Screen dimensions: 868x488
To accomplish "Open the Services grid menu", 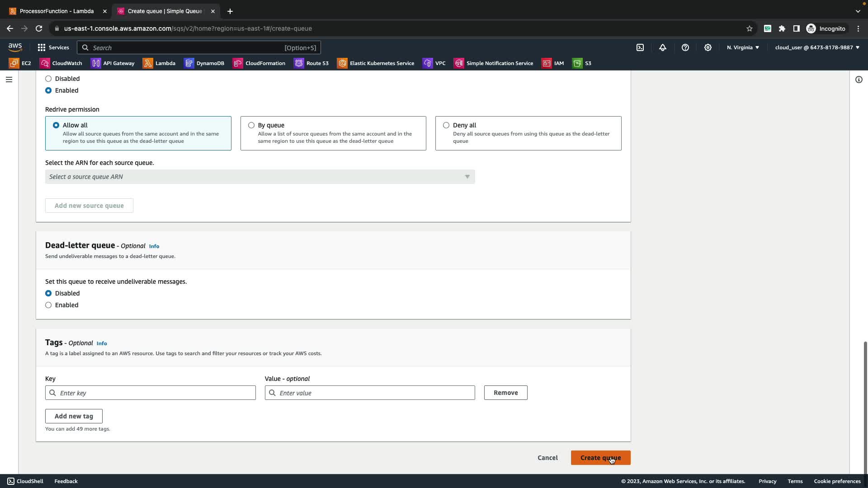I will coord(53,47).
